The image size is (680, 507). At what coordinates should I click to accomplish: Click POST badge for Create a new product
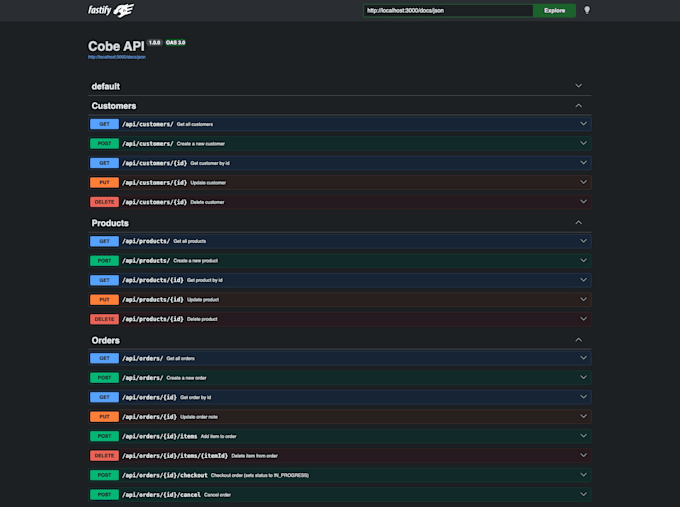tap(104, 261)
